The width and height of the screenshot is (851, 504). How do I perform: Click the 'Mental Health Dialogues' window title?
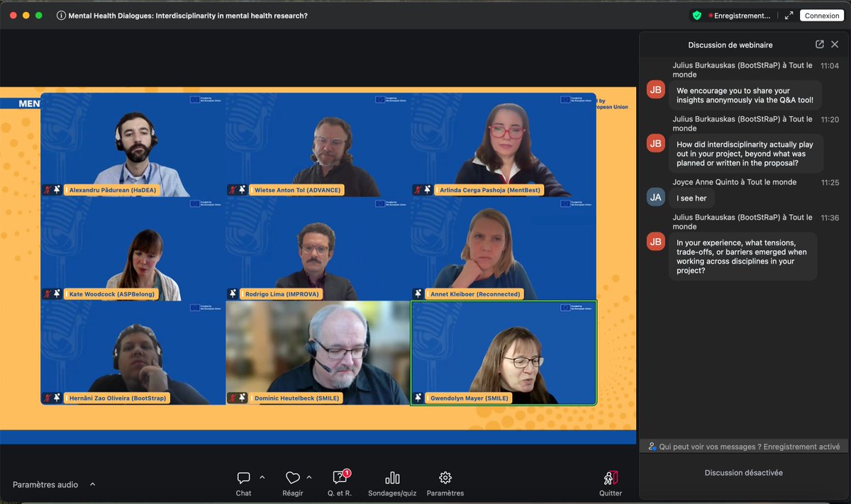point(188,16)
